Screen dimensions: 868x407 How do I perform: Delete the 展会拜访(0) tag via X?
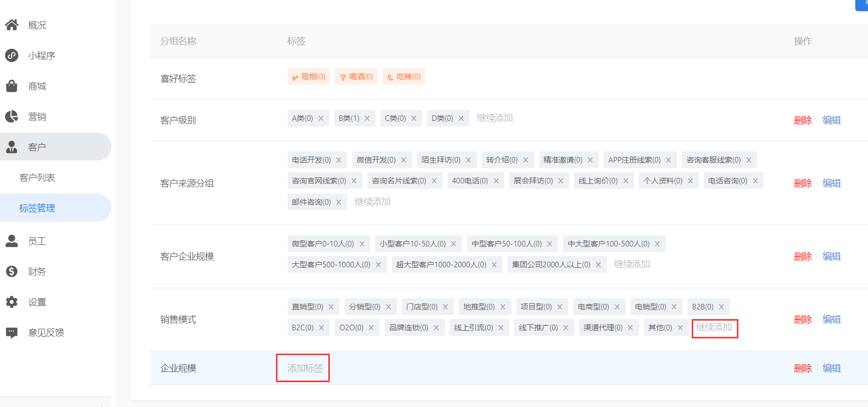[561, 181]
